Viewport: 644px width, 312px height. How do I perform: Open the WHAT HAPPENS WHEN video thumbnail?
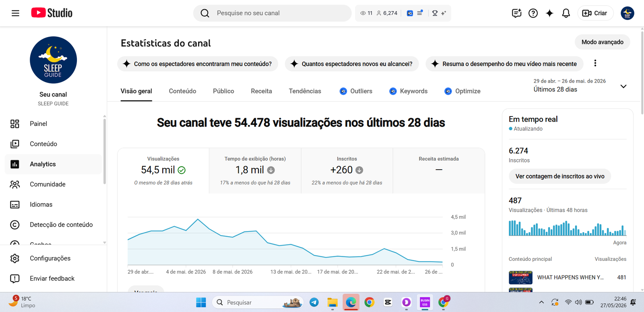[x=520, y=277]
